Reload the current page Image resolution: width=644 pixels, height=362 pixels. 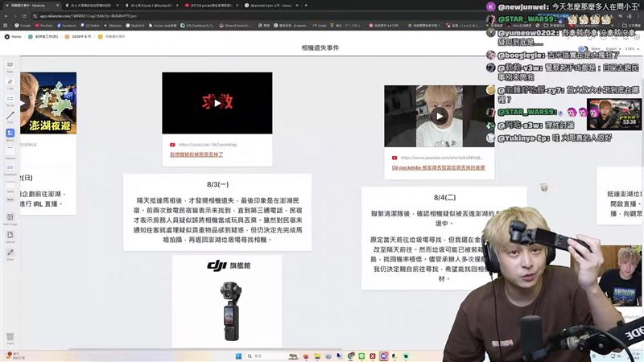point(24,16)
